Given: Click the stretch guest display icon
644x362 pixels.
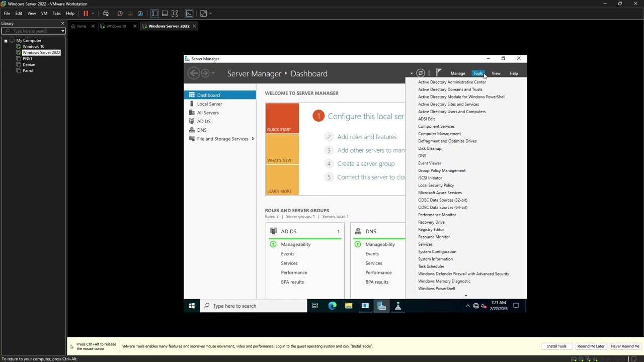Looking at the screenshot, I should (203, 14).
